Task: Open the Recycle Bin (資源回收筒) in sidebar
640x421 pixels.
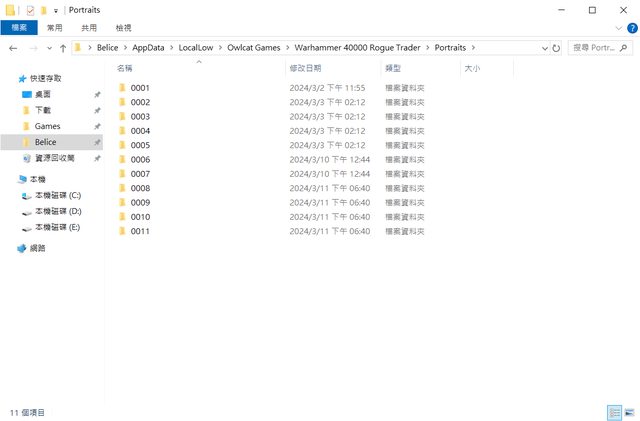Action: (x=53, y=158)
